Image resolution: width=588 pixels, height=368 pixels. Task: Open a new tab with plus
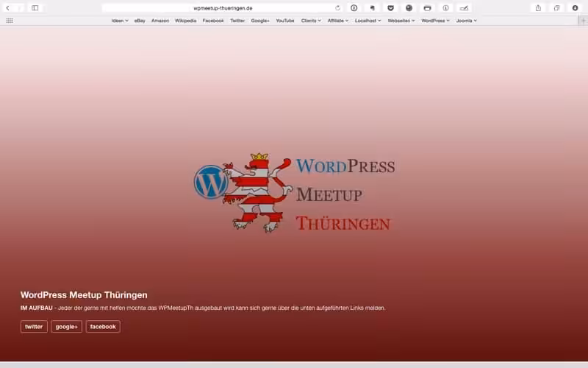[583, 21]
